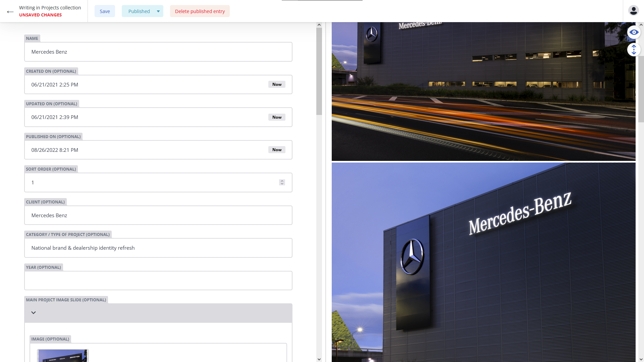The width and height of the screenshot is (644, 362).
Task: Edit the Name field
Action: (158, 52)
